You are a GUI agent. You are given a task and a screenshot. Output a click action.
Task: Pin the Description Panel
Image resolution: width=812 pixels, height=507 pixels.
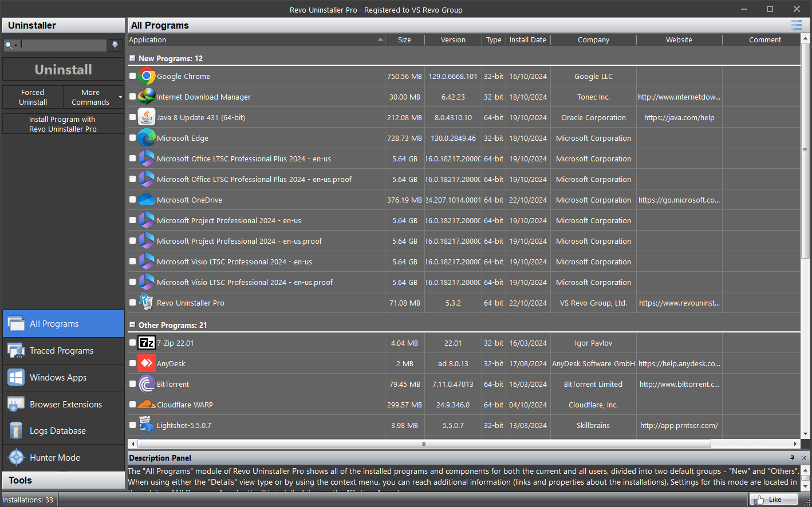(792, 458)
